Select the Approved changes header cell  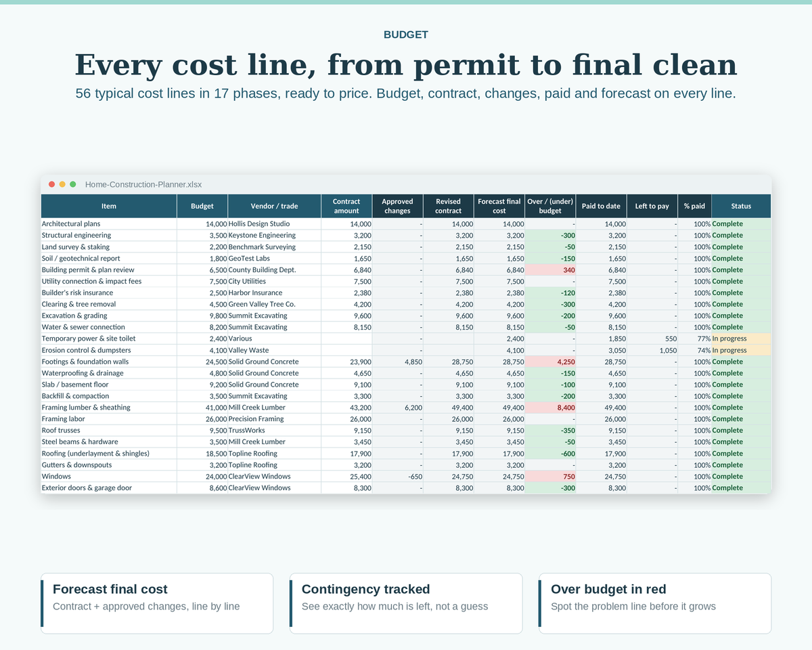pyautogui.click(x=397, y=206)
